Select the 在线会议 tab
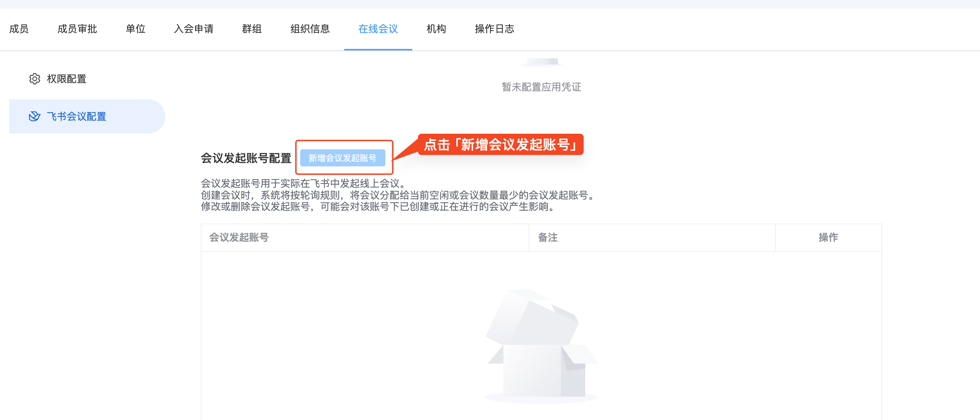Image resolution: width=980 pixels, height=420 pixels. (378, 29)
